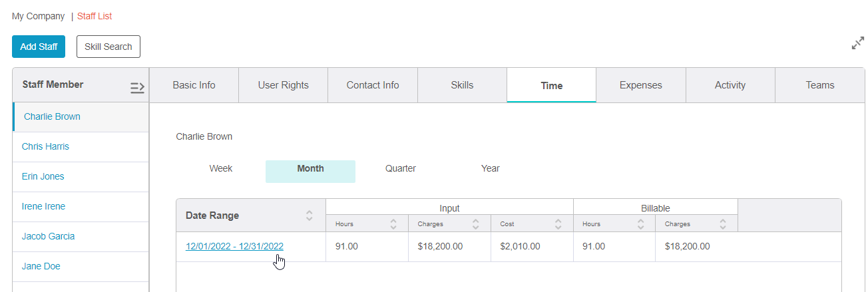The image size is (868, 292).
Task: Switch time view to Year
Action: click(x=491, y=169)
